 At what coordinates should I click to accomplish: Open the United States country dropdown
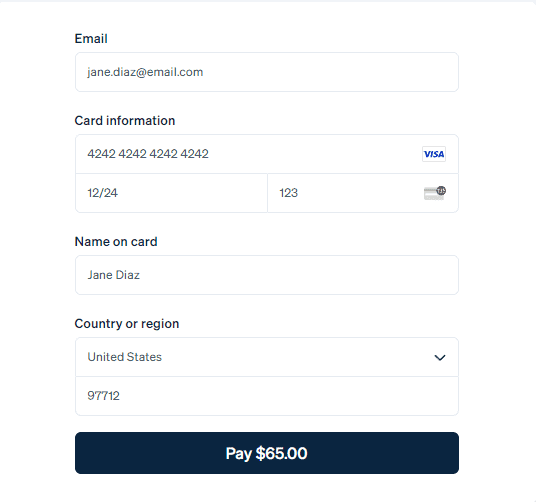(x=267, y=357)
